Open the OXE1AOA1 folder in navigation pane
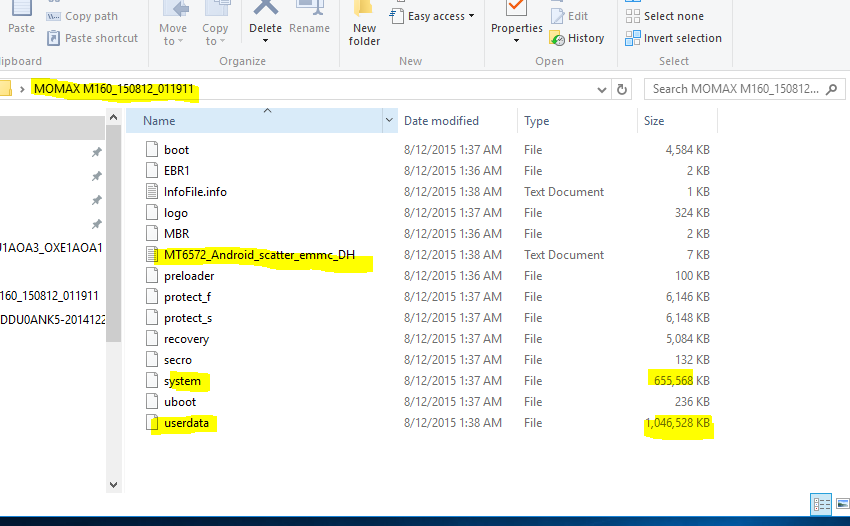The height and width of the screenshot is (526, 850). 51,248
